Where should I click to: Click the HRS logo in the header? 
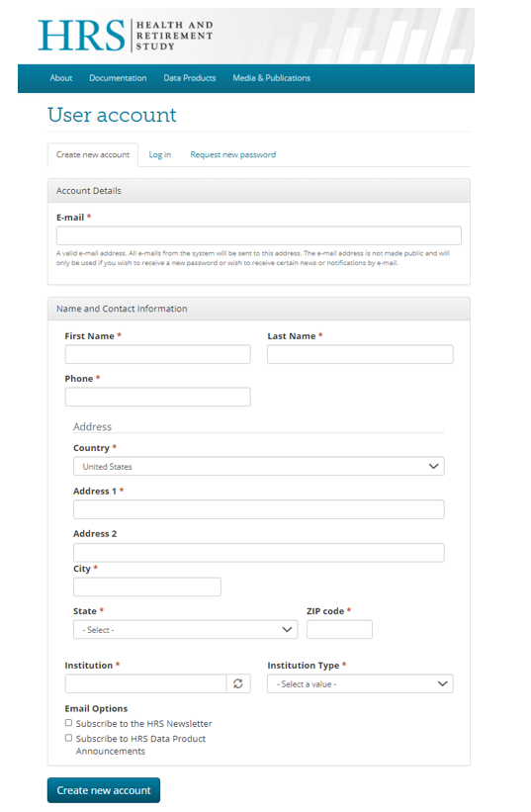tap(126, 36)
